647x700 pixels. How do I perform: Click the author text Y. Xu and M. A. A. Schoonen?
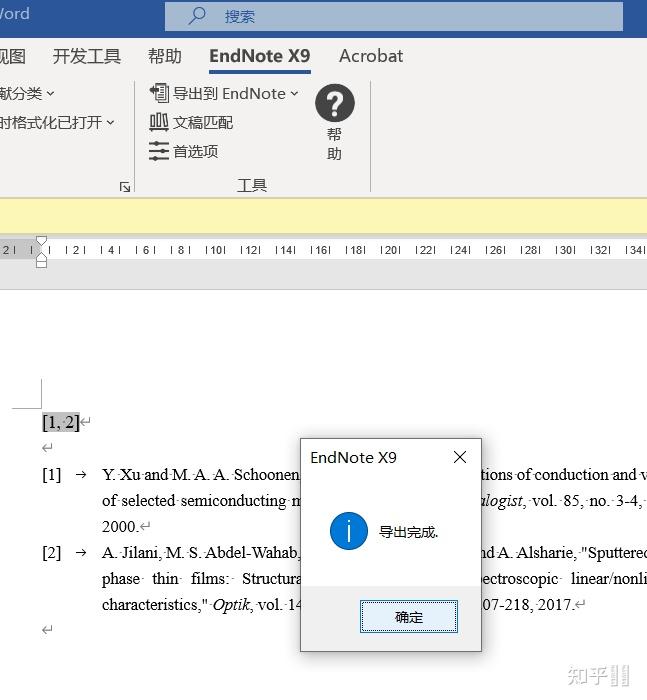(201, 475)
